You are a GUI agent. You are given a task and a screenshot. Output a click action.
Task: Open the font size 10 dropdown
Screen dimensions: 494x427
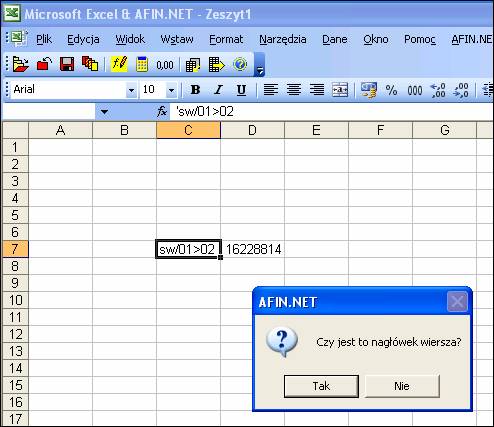click(171, 90)
